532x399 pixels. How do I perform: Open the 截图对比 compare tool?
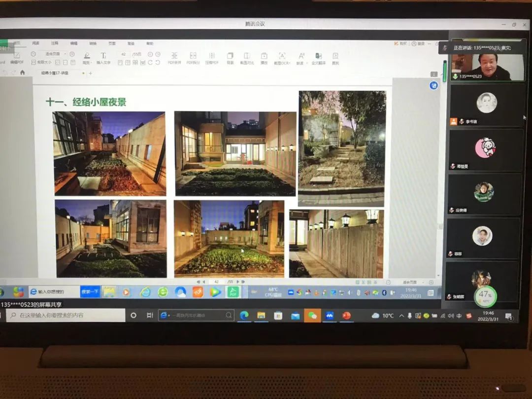click(x=247, y=58)
